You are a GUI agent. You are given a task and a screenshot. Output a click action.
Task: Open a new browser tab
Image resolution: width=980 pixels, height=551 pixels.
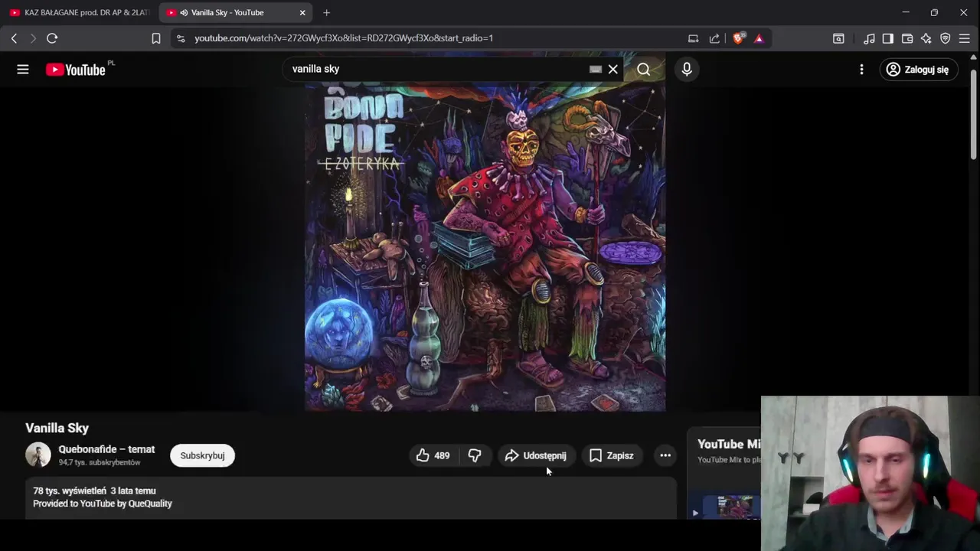[x=326, y=13]
